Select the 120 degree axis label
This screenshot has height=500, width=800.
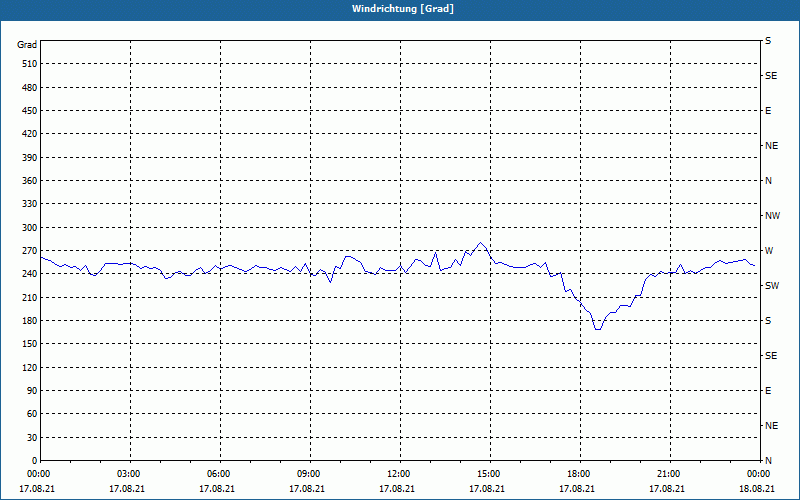[30, 367]
